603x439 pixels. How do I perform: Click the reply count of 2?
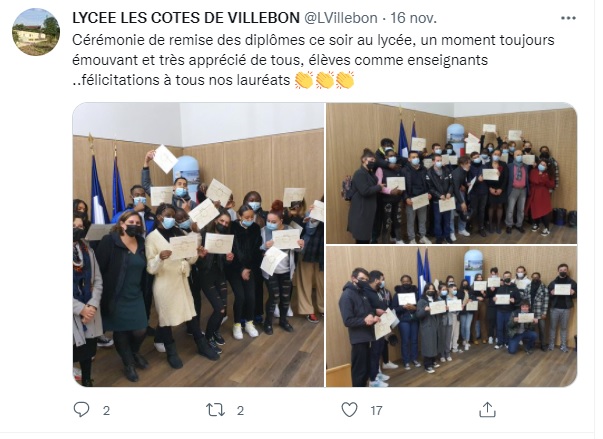(106, 411)
